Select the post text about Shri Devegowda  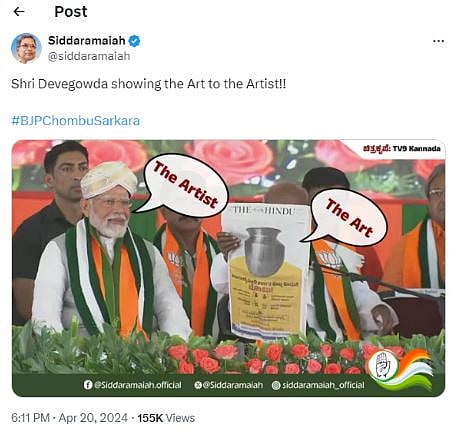tap(149, 84)
